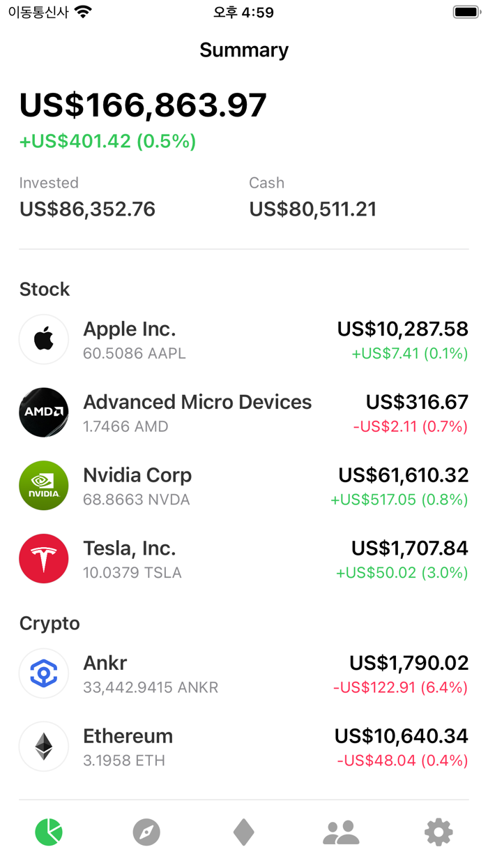Open the Nvidia Corp holding details

tap(244, 485)
